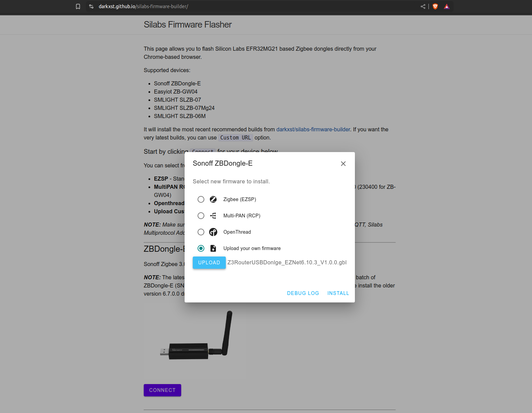Click Sonoff ZBDongle-E in supported devices list

177,83
